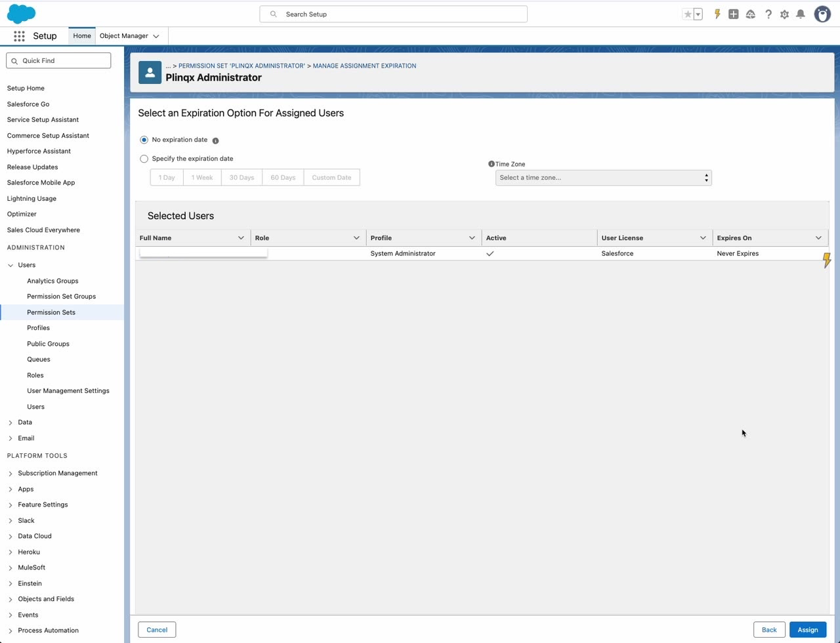Follow Manage Assignment Expiration breadcrumb link
This screenshot has height=643, width=840.
click(x=364, y=66)
